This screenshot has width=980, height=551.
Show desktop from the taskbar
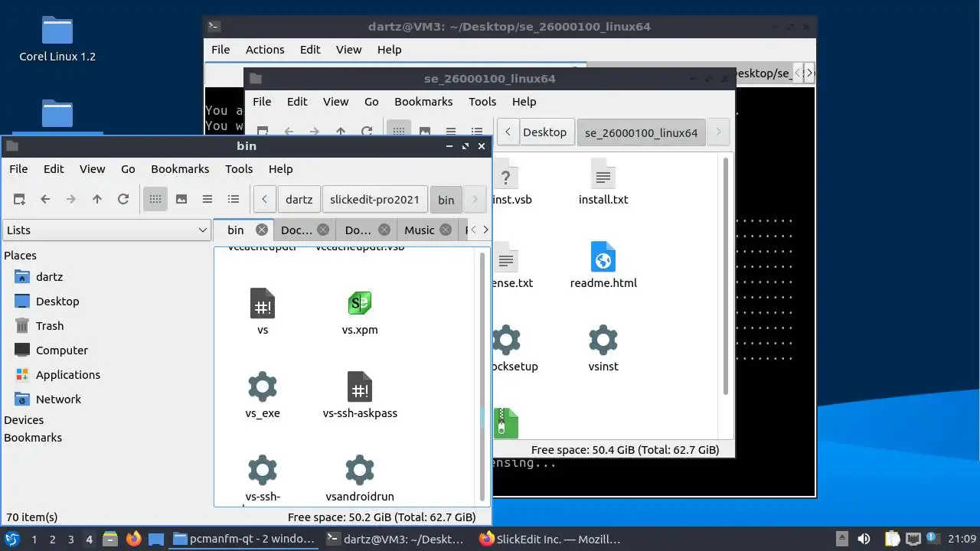(156, 539)
